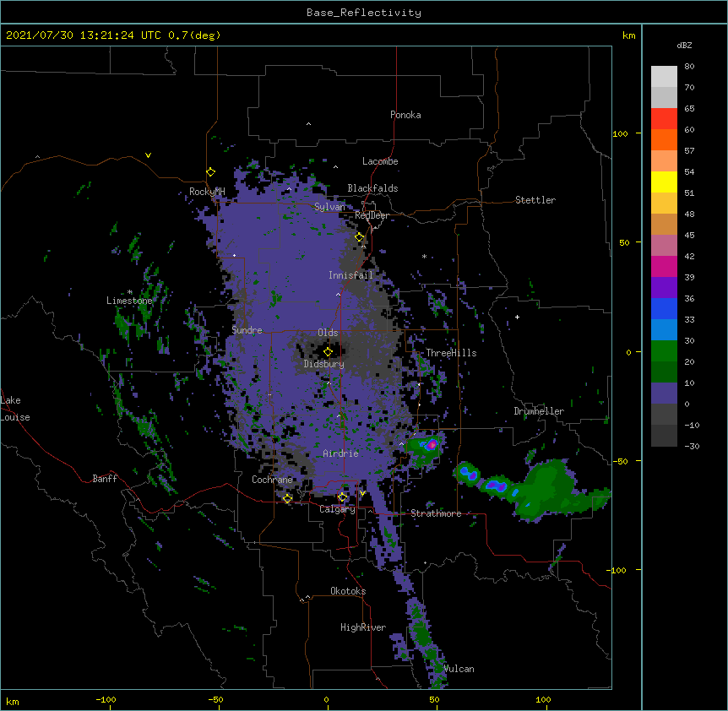The image size is (728, 711).
Task: Click the Ponoka city label
Action: click(405, 115)
